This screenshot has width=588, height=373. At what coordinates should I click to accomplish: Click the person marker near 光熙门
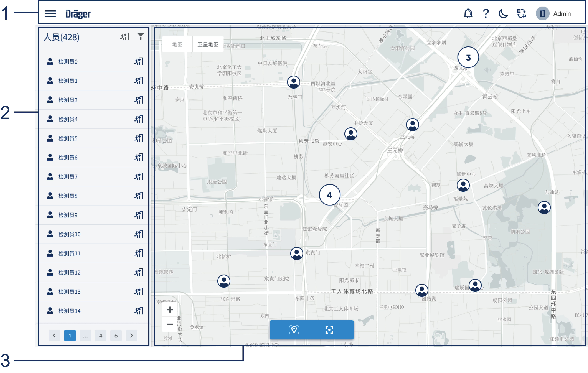tap(293, 82)
